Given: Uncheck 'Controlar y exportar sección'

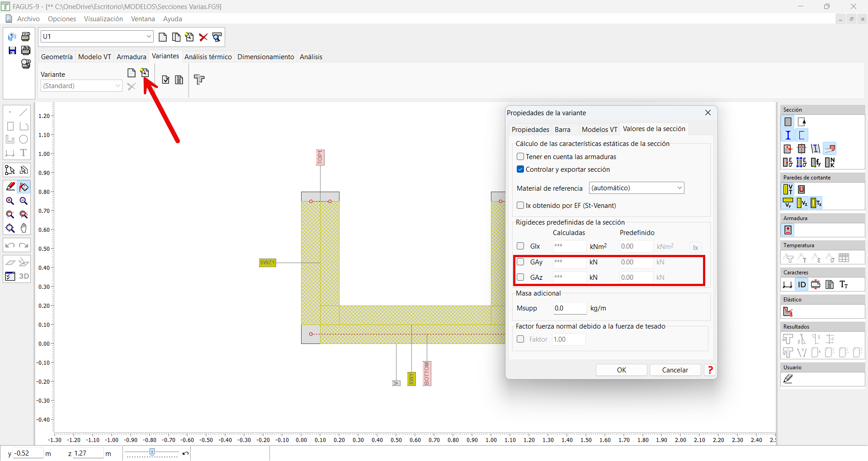Looking at the screenshot, I should coord(520,169).
